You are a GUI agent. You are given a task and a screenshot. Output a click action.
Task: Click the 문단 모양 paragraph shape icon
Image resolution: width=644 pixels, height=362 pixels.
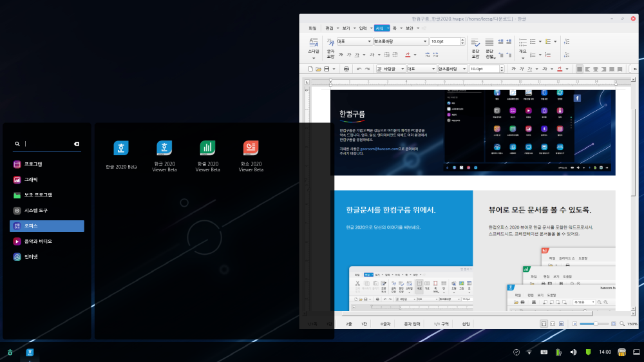tap(476, 44)
